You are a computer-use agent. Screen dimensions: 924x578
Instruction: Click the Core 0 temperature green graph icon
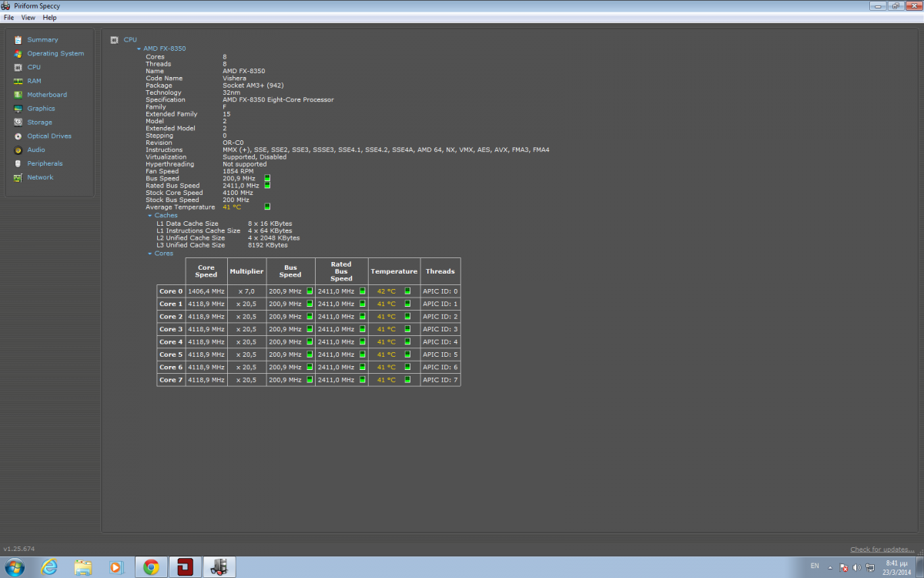[407, 291]
